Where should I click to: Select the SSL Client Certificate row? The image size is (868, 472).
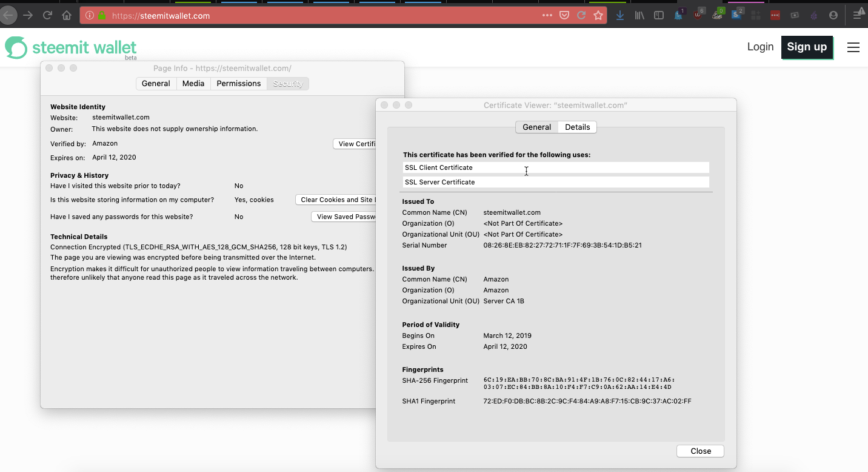556,167
